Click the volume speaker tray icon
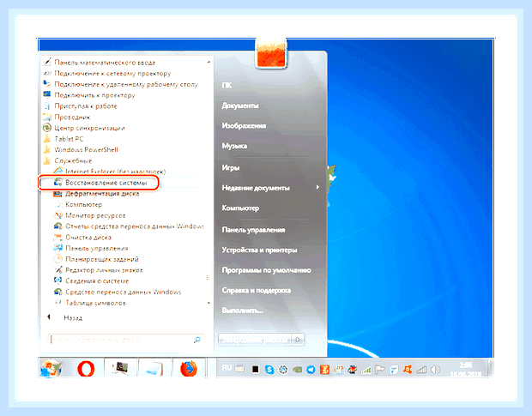532x416 pixels. pos(435,370)
